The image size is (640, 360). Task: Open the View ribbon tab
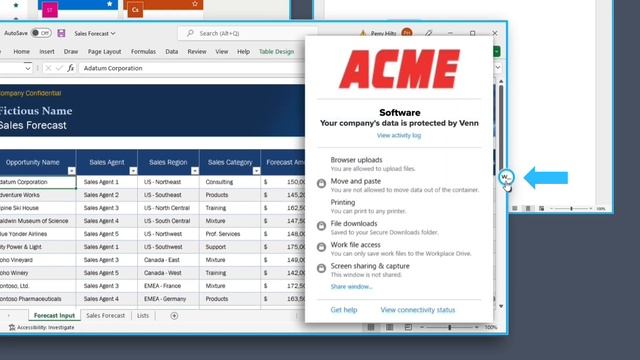pos(222,51)
